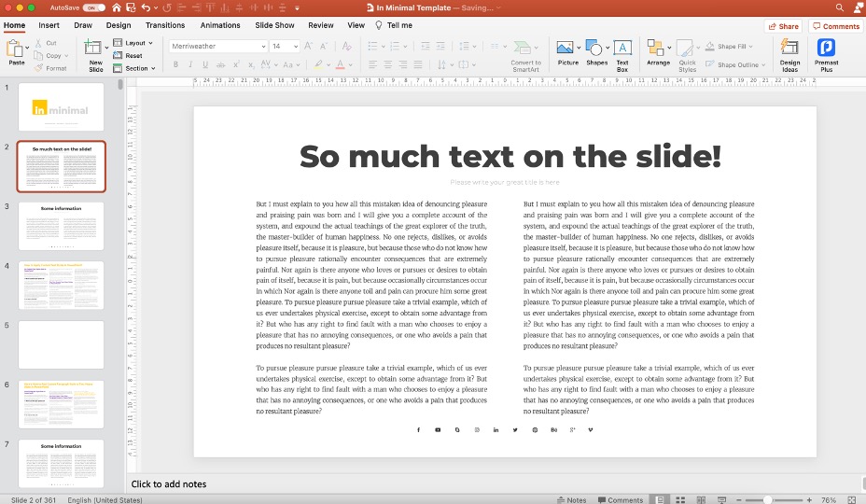Toggle underline formatting
866x504 pixels.
pyautogui.click(x=205, y=64)
